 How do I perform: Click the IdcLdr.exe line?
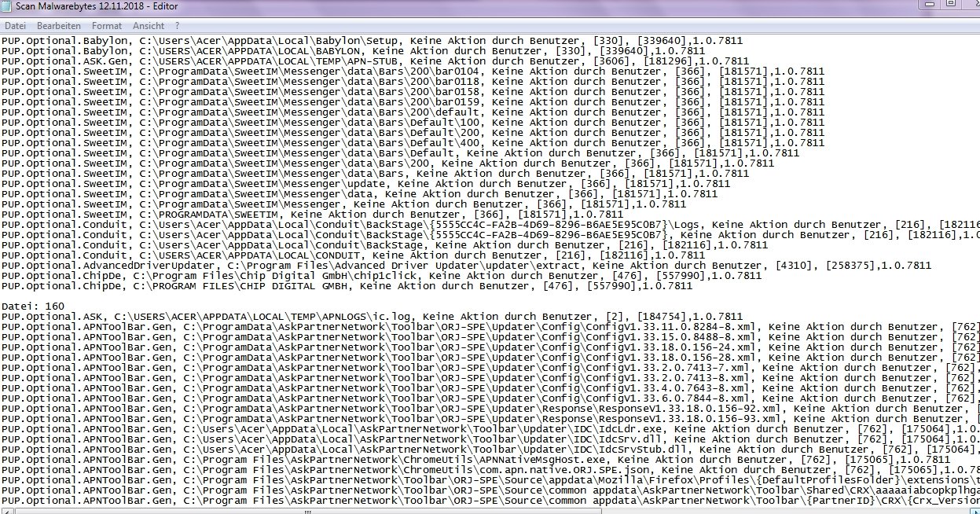click(490, 428)
